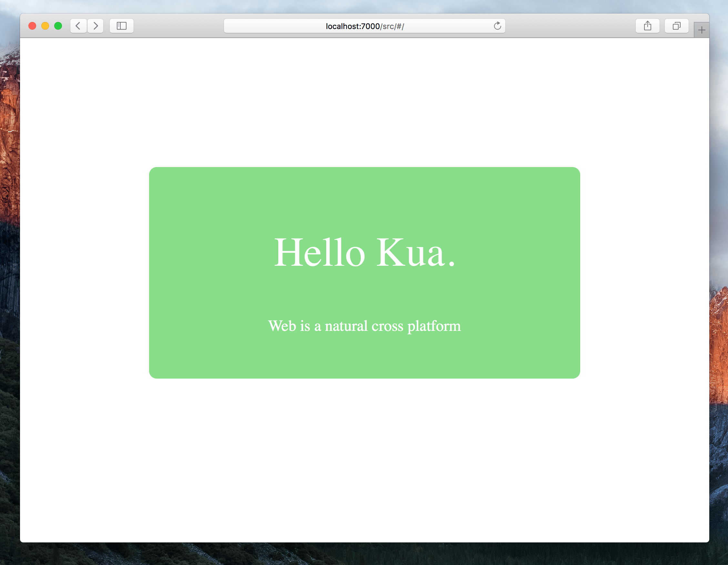Viewport: 728px width, 565px height.
Task: Toggle the Safari sidebar panel
Action: (x=121, y=26)
